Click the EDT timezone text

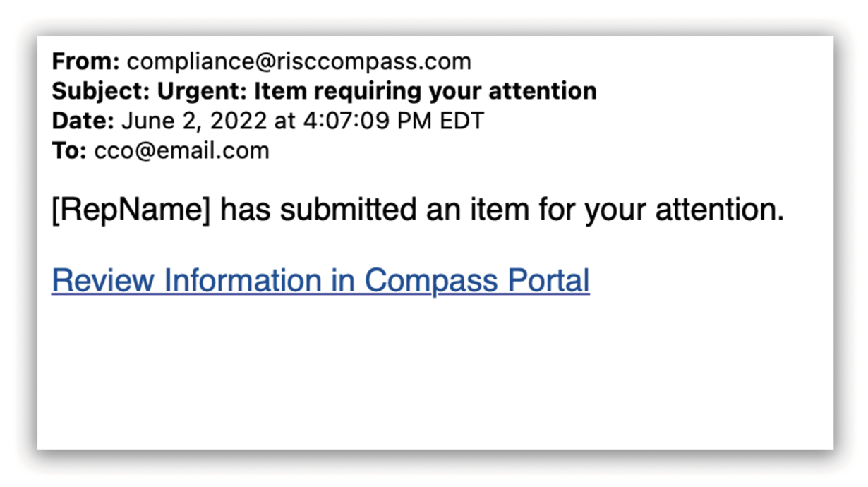pos(462,121)
